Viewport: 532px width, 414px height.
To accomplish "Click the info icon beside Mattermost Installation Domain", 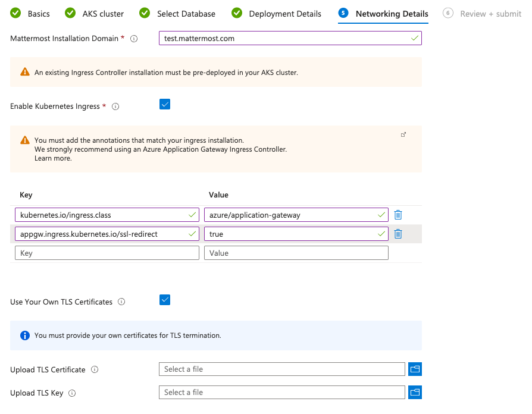I will point(133,39).
